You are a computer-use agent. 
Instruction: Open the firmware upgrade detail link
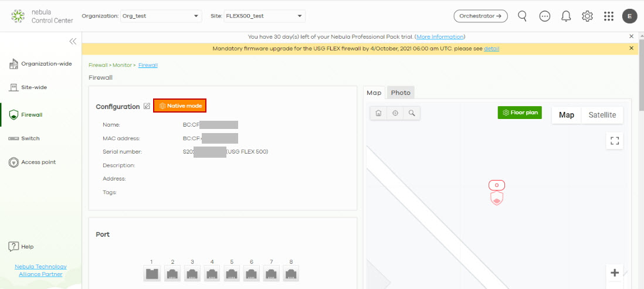point(492,49)
